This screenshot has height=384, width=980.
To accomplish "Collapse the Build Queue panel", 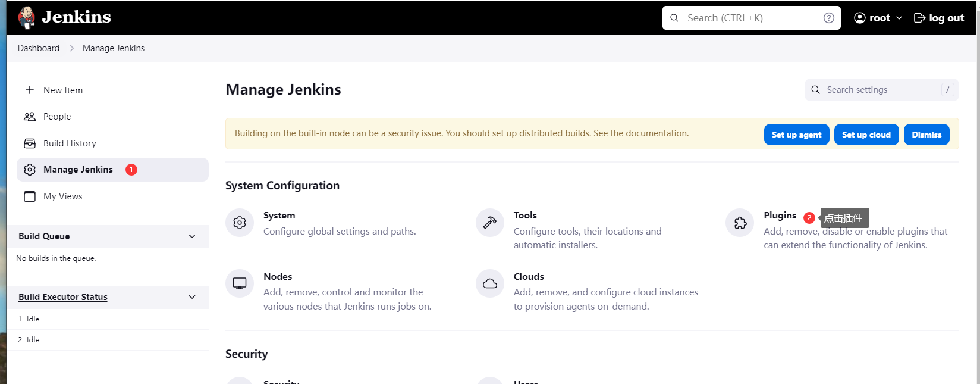I will coord(192,236).
